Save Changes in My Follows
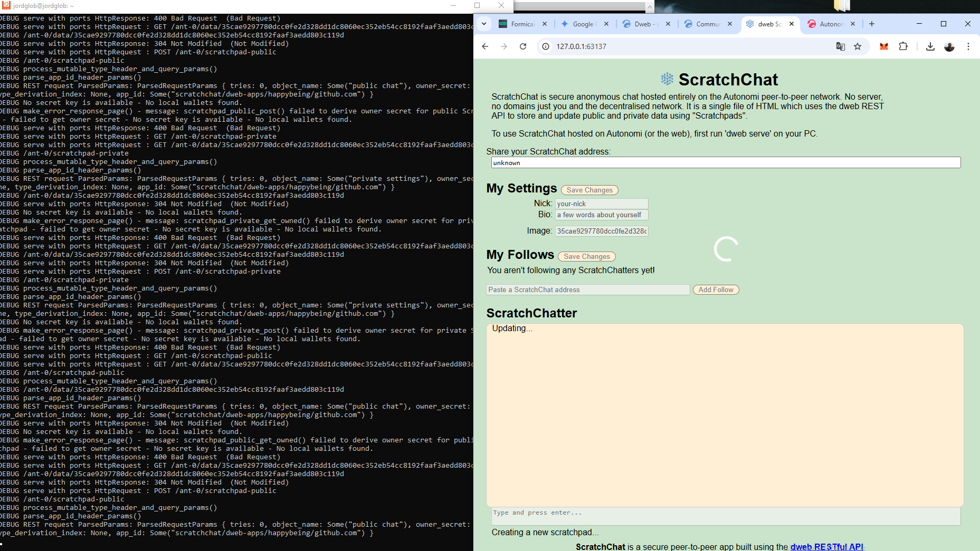The height and width of the screenshot is (551, 980). coord(587,256)
